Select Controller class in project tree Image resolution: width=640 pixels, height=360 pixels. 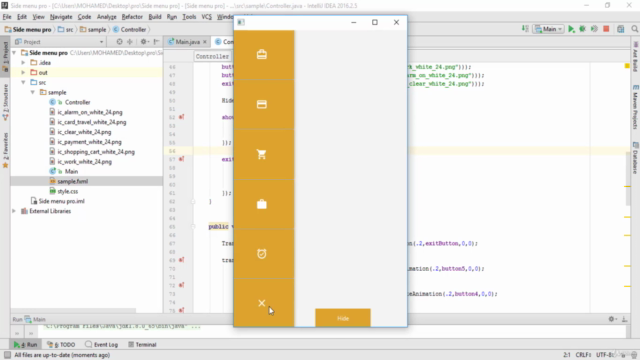pos(77,102)
